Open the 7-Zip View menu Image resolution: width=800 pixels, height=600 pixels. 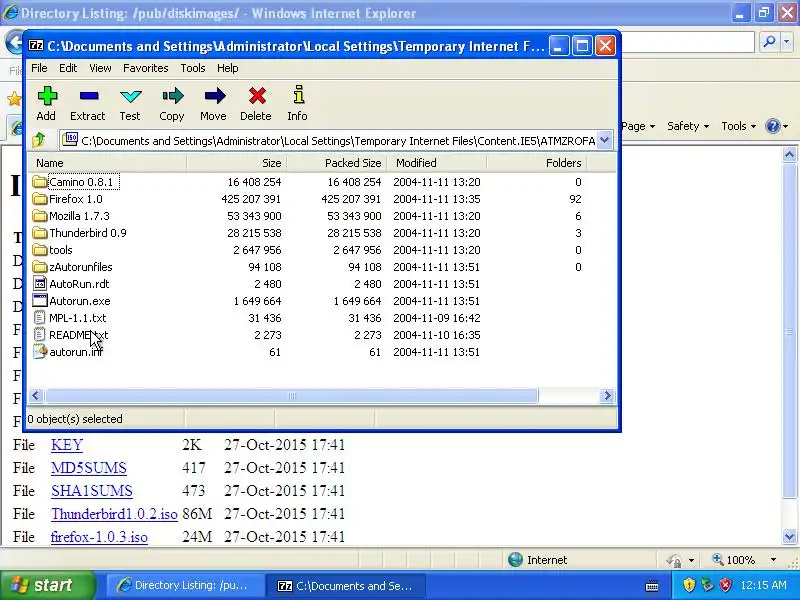pyautogui.click(x=100, y=68)
